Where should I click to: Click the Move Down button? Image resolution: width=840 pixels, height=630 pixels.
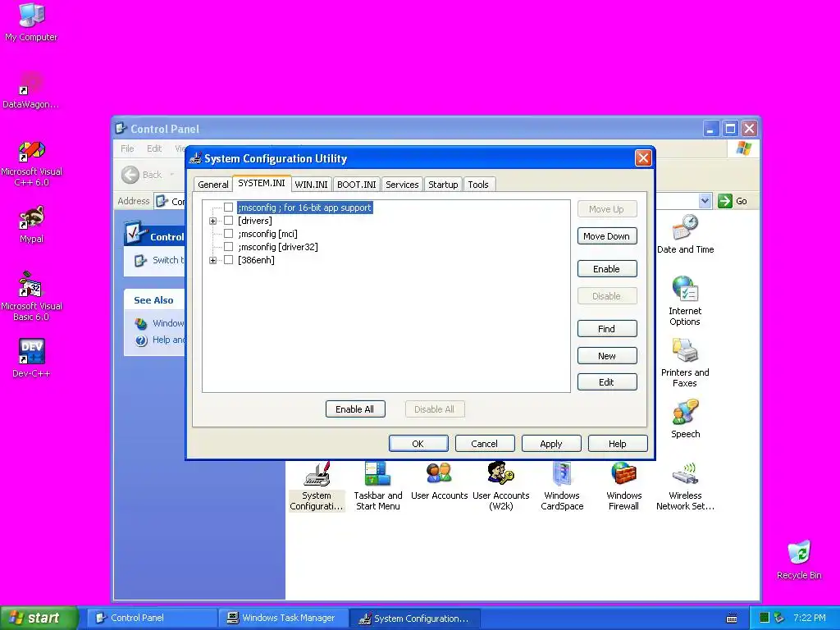607,236
